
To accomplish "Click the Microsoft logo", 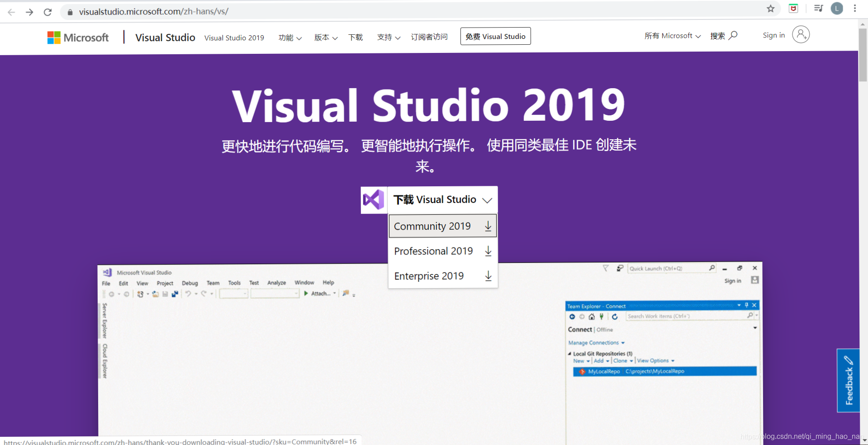I will (78, 38).
